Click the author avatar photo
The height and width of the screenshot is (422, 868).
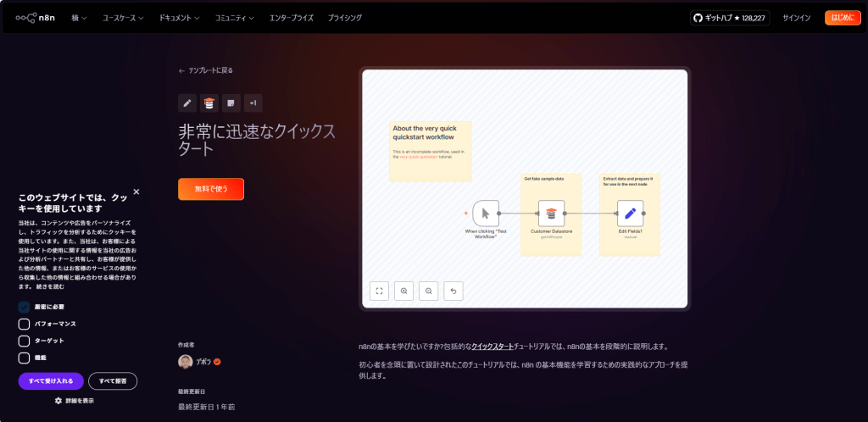coord(186,362)
